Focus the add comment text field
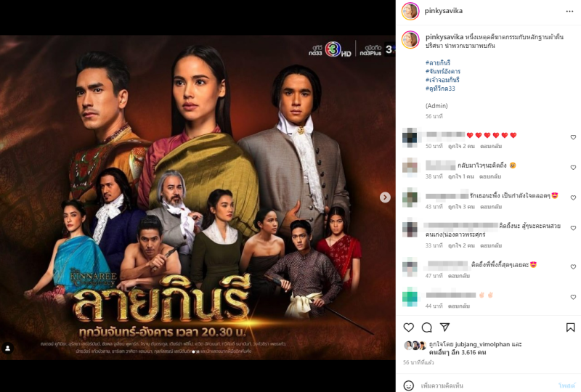 pos(485,385)
